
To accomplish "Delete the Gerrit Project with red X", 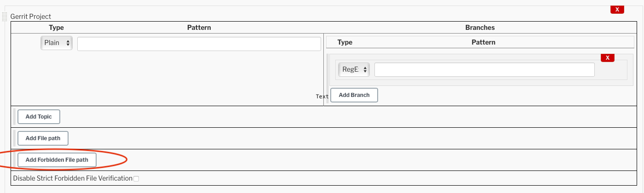I will click(x=617, y=9).
